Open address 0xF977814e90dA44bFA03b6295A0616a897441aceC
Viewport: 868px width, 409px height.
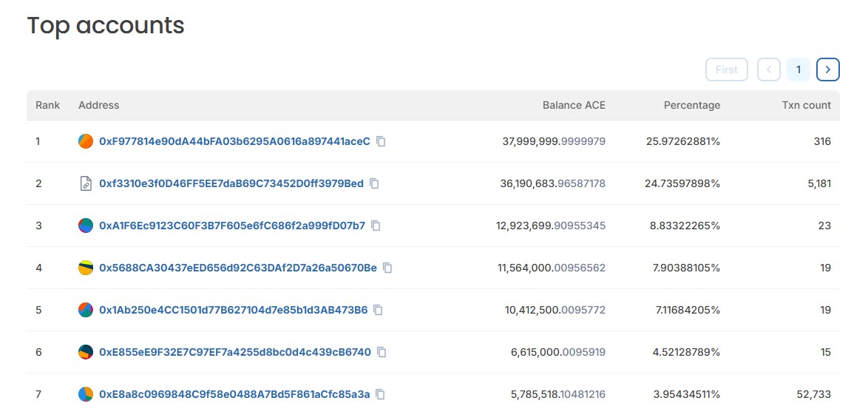coord(234,142)
